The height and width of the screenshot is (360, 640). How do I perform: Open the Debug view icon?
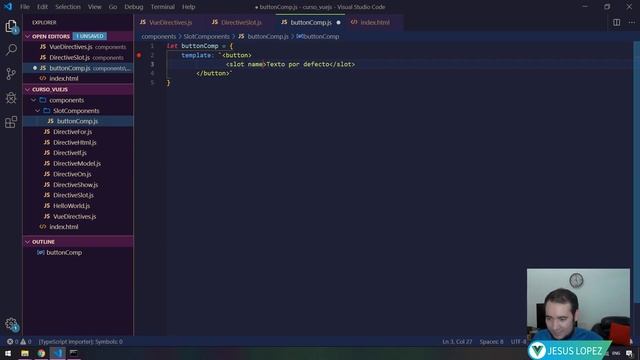pos(11,98)
